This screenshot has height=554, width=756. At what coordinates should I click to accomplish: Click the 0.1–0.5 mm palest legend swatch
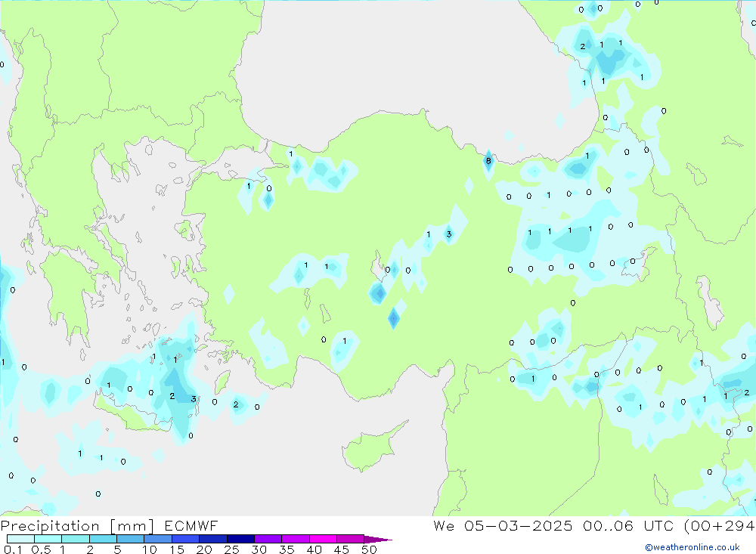tap(20, 539)
